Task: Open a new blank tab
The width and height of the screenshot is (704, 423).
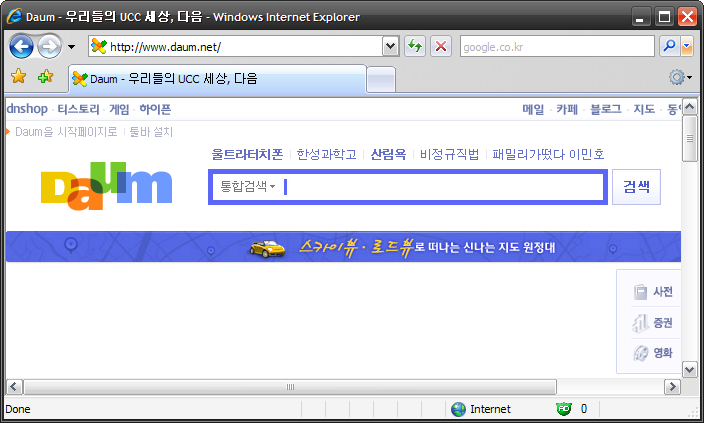Action: point(381,80)
